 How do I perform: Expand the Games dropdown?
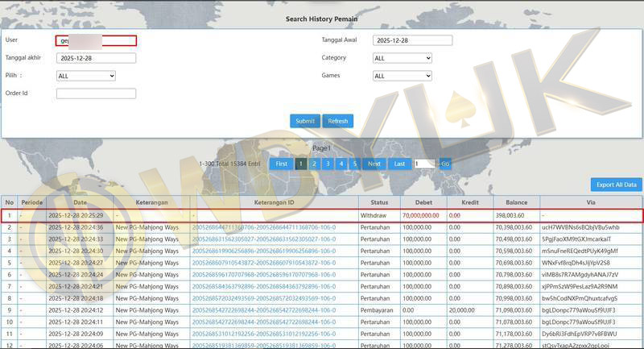[x=402, y=76]
